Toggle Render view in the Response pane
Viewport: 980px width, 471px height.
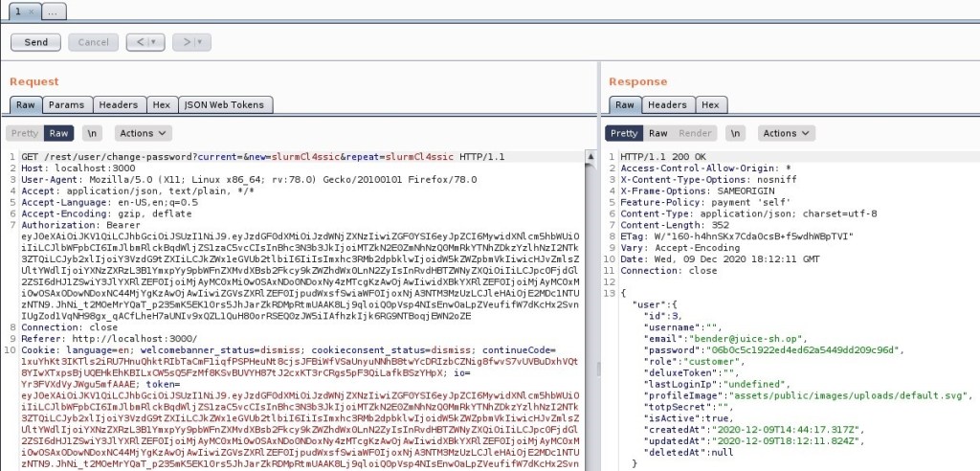[696, 133]
